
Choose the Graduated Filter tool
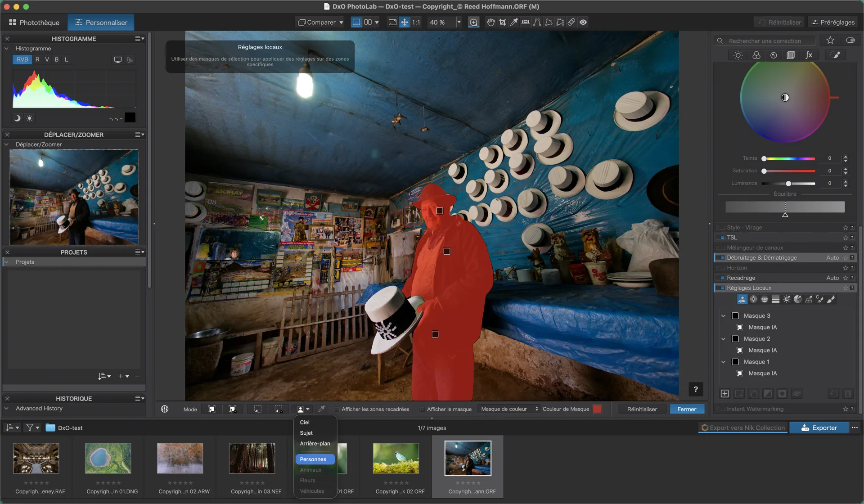775,299
